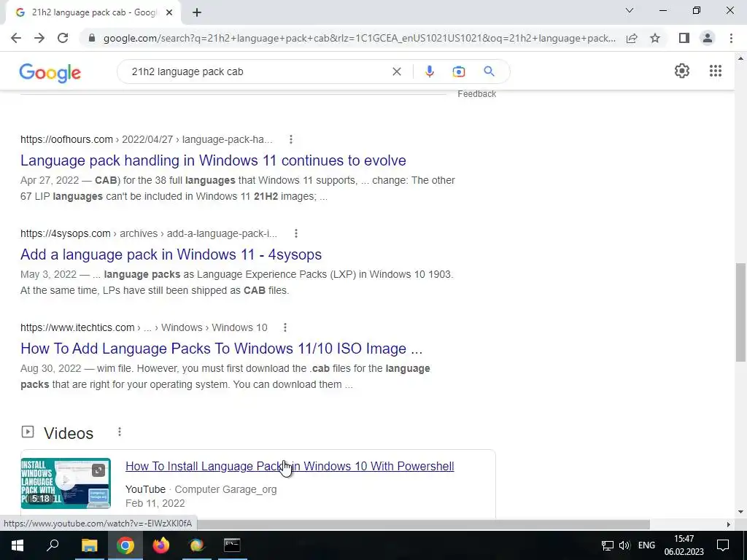
Task: Open File Explorer from the taskbar
Action: tap(89, 545)
